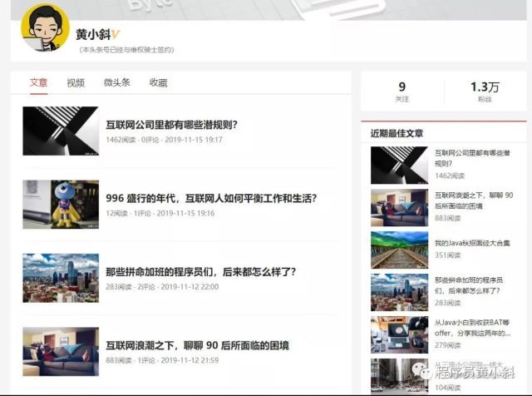Click the blue mascot figurine thumbnail
This screenshot has width=532, height=396.
(x=61, y=205)
